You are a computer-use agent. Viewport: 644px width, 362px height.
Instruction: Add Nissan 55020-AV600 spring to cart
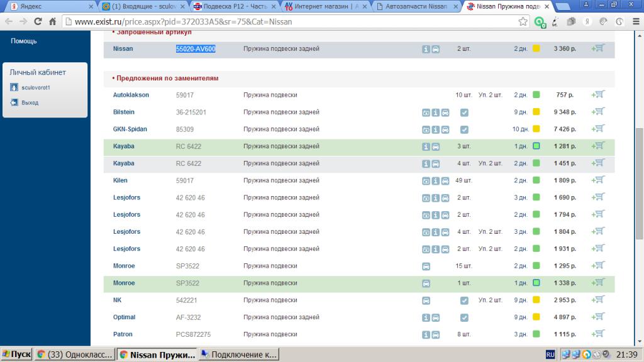point(598,48)
